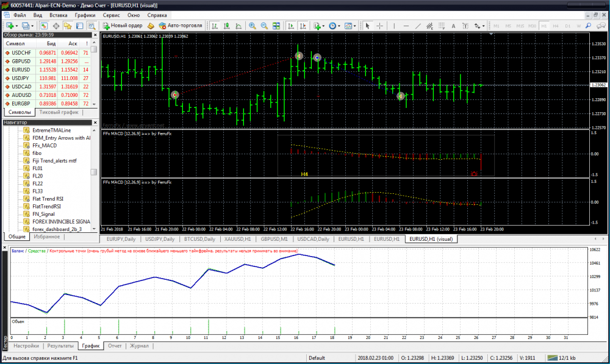Image resolution: width=610 pixels, height=364 pixels.
Task: Expand the chart templates dropdown
Action: pos(354,26)
